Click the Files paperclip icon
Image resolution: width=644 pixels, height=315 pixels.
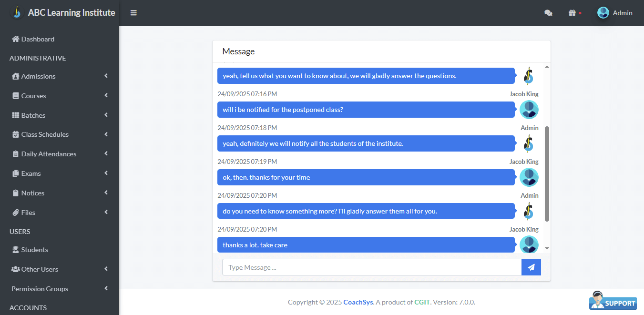click(x=16, y=213)
